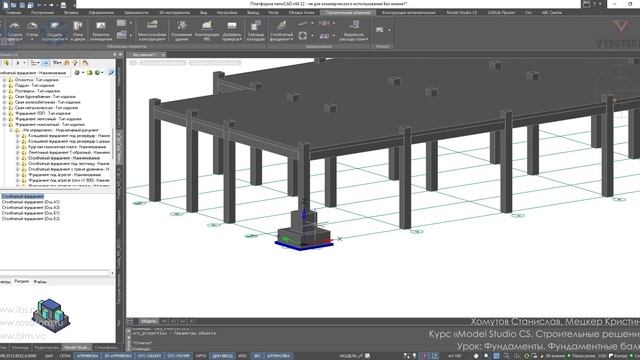Select Круглая монолитная плита tree row
Screen dimensions: 640x360
click(67, 147)
